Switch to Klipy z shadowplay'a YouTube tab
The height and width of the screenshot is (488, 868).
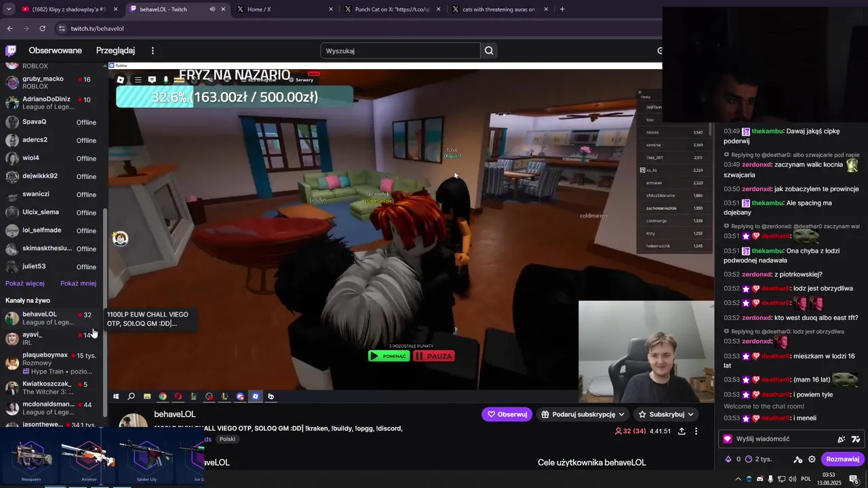70,9
